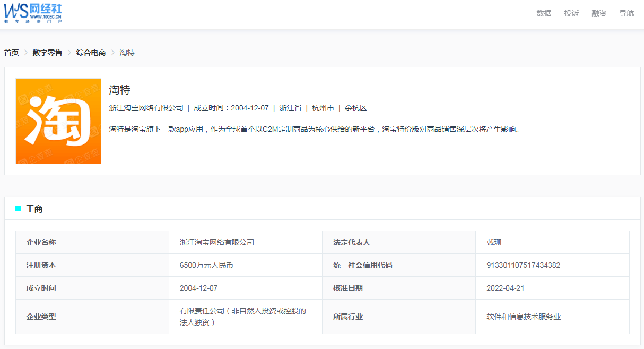644x349 pixels.
Task: Click the 淘特 description paragraph text
Action: (315, 129)
